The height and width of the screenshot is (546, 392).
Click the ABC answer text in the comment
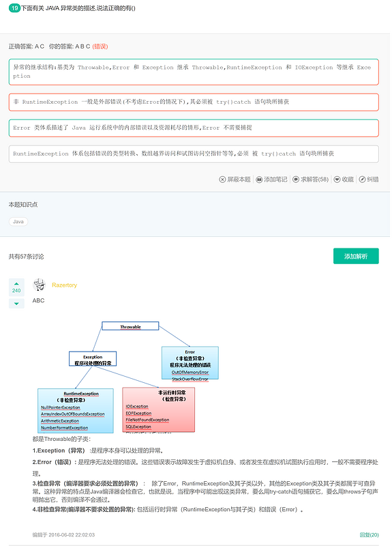pos(38,300)
